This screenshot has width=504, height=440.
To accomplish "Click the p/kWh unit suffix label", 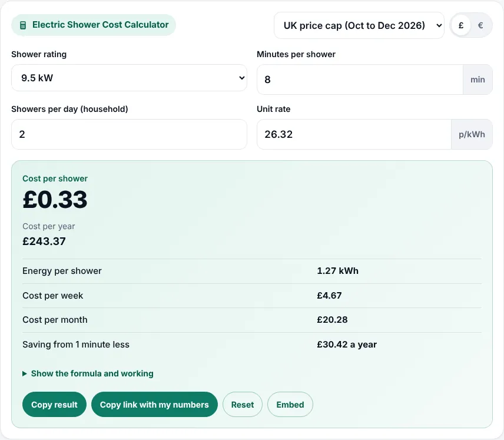I will click(x=472, y=134).
